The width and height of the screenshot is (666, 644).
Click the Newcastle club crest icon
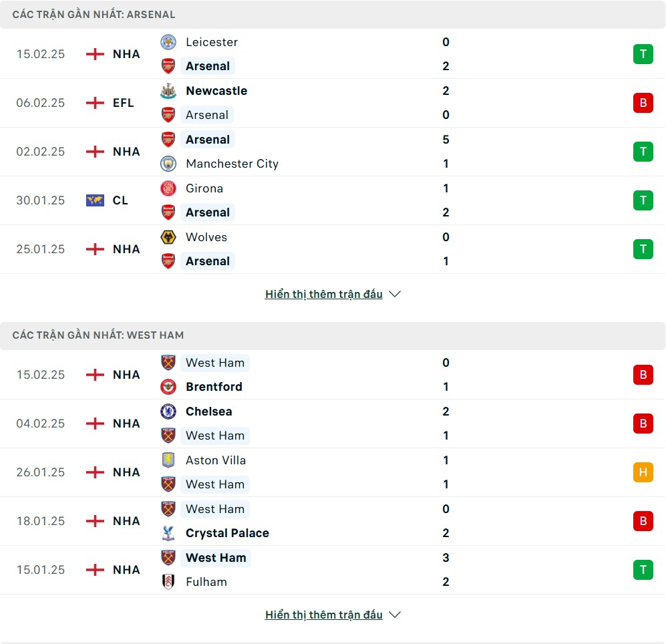(168, 91)
